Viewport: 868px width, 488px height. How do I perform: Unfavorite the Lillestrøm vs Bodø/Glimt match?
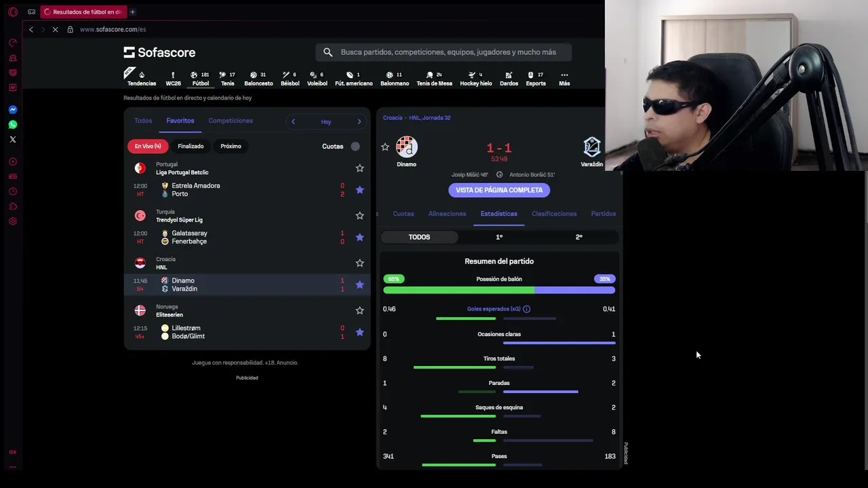point(360,332)
